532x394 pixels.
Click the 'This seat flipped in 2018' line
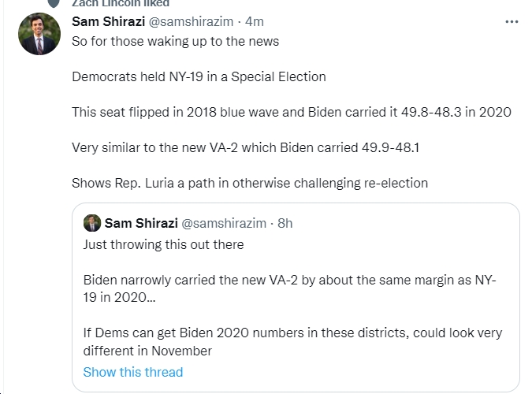point(292,113)
